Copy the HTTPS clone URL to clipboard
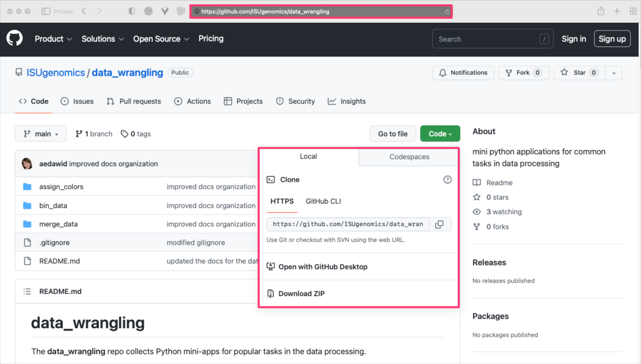The height and width of the screenshot is (364, 641). (x=439, y=225)
